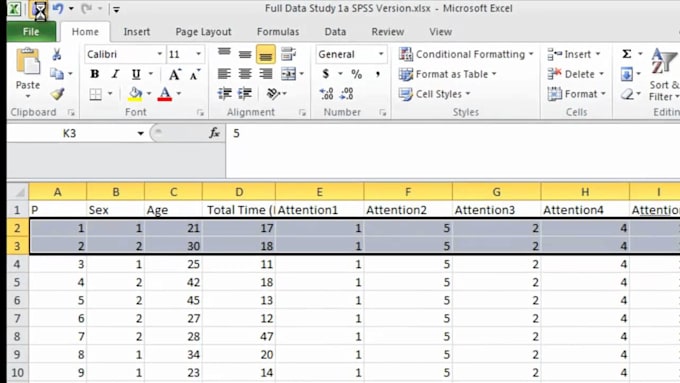
Task: Click the Clear eraser icon
Action: 627,94
